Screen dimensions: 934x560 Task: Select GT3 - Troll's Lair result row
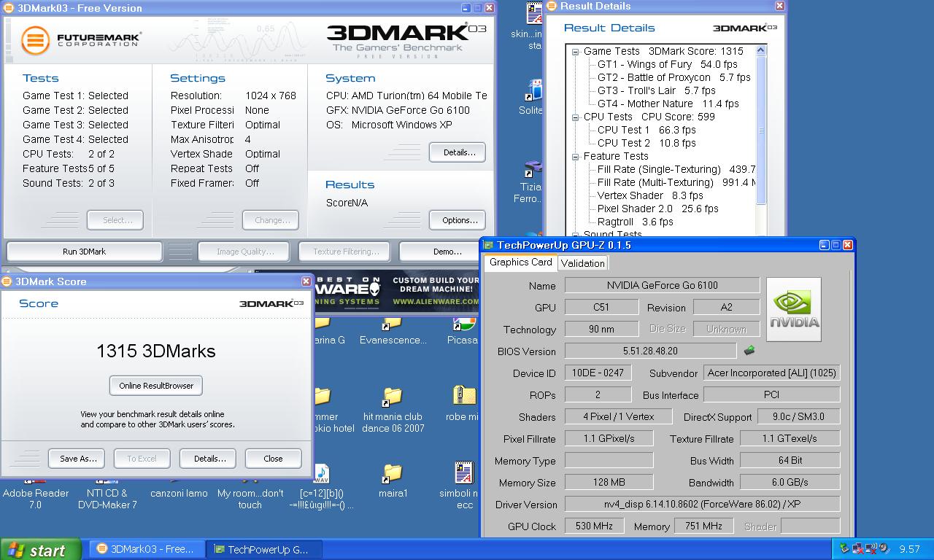pos(656,91)
